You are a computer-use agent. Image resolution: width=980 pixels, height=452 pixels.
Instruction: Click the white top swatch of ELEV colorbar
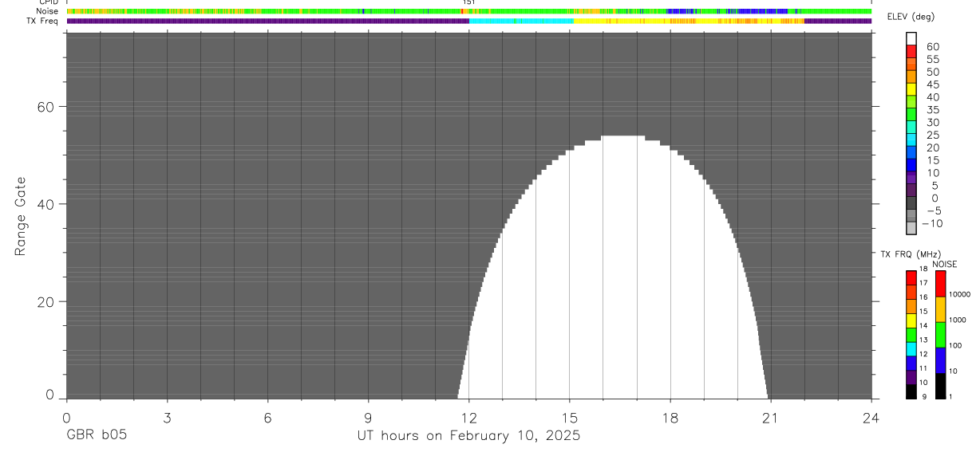click(911, 38)
